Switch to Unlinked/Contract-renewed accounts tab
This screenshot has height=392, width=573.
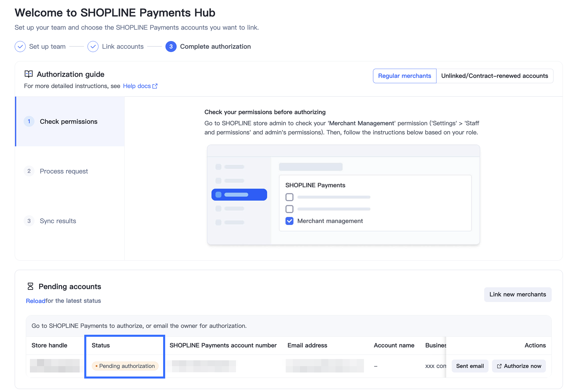pyautogui.click(x=494, y=76)
